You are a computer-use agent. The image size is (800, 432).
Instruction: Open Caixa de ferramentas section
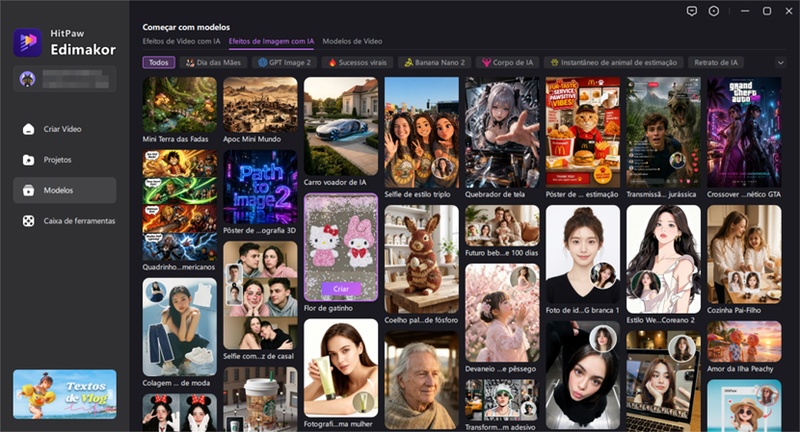pyautogui.click(x=65, y=221)
